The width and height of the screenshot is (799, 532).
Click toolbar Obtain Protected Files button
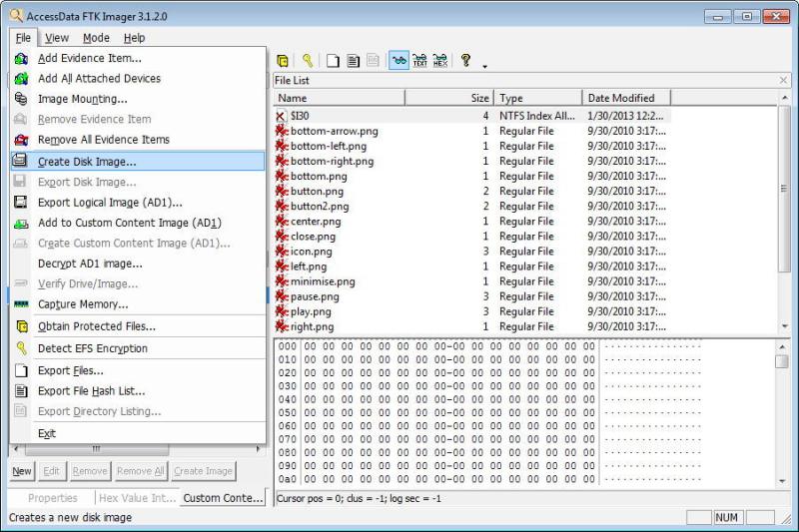coord(283,61)
